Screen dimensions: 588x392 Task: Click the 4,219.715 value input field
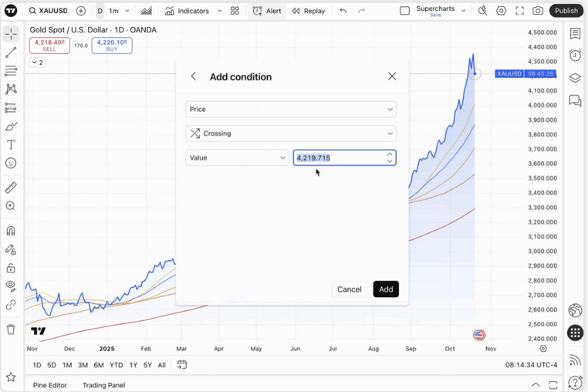[x=338, y=157]
